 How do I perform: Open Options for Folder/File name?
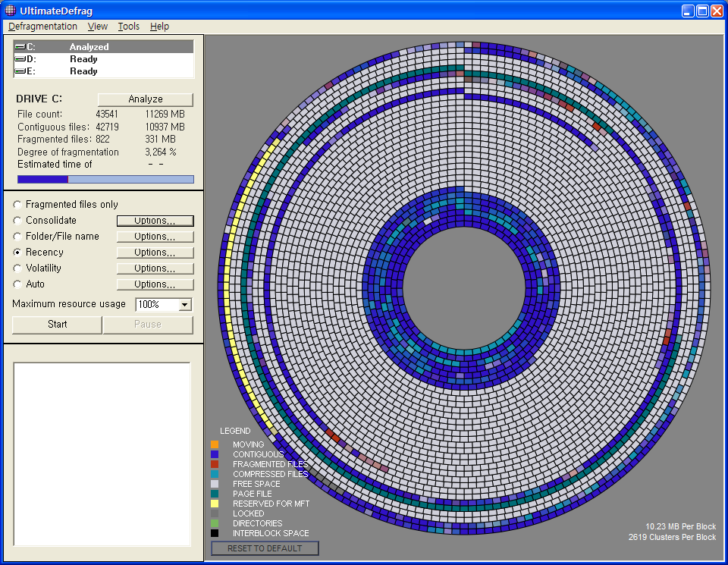[x=155, y=237]
